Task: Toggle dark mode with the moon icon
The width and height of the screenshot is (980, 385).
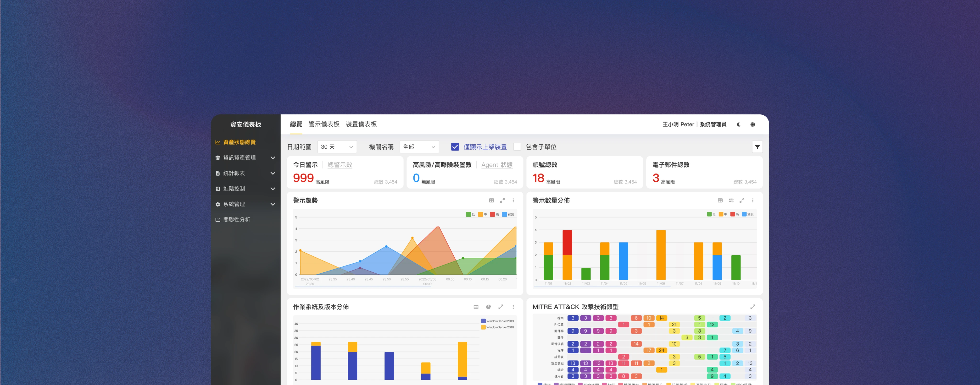Action: click(x=738, y=124)
